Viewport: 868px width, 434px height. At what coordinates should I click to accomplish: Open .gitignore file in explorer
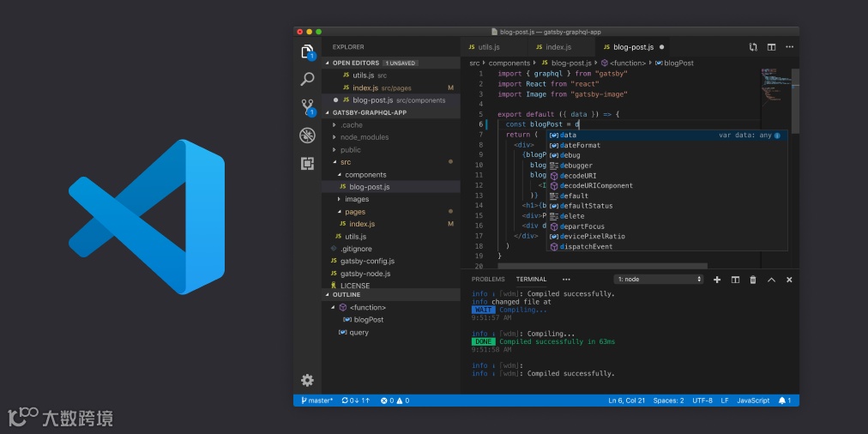click(391, 249)
